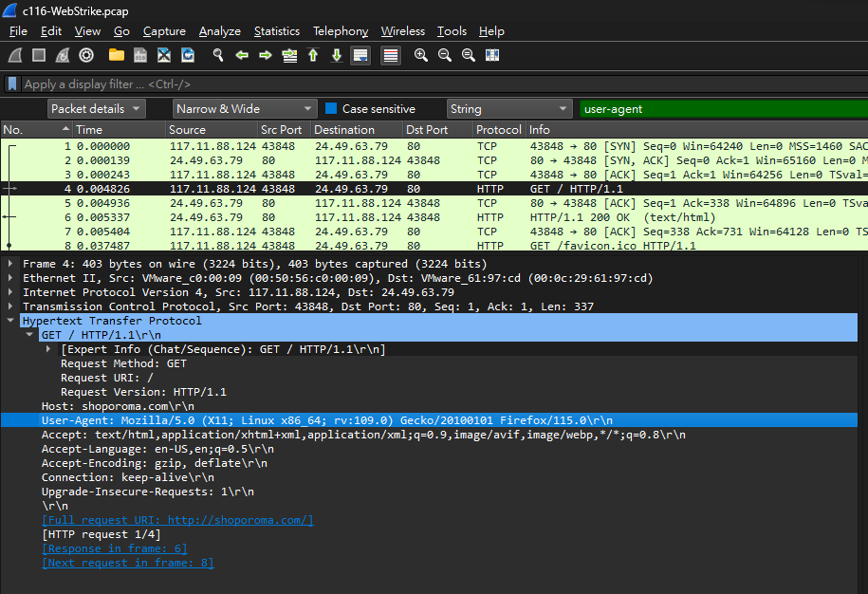Screen dimensions: 868x594
Task: Open the Statistics menu
Action: (x=277, y=31)
